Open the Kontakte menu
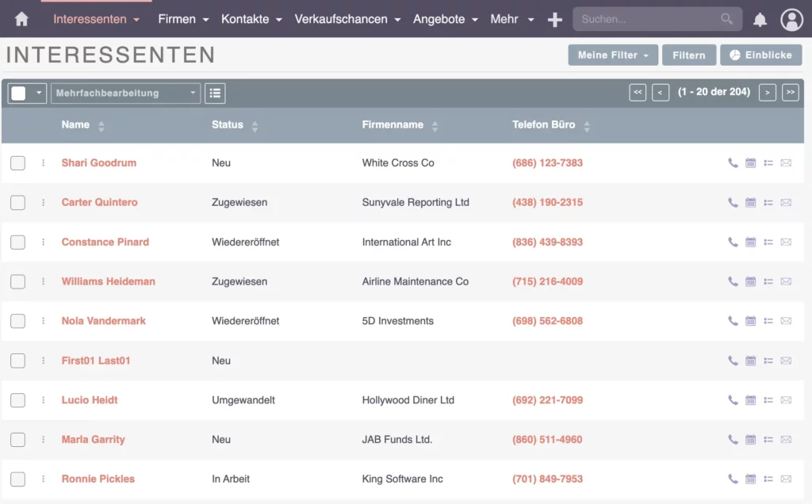The width and height of the screenshot is (812, 504). point(251,19)
